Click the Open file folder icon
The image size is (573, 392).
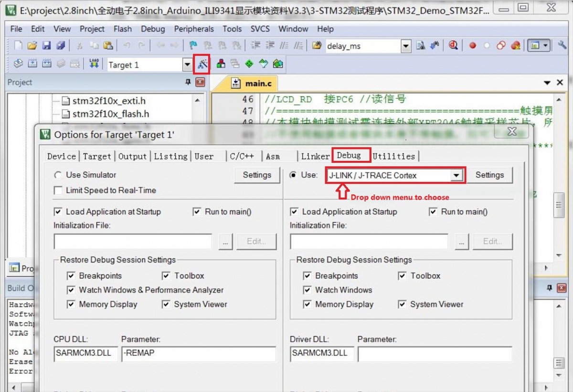click(32, 46)
